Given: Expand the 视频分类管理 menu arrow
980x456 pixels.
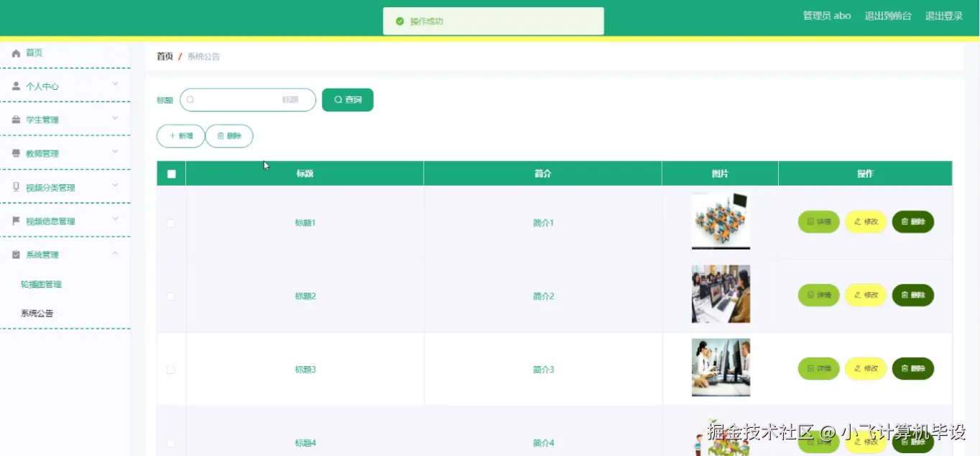Looking at the screenshot, I should [115, 186].
